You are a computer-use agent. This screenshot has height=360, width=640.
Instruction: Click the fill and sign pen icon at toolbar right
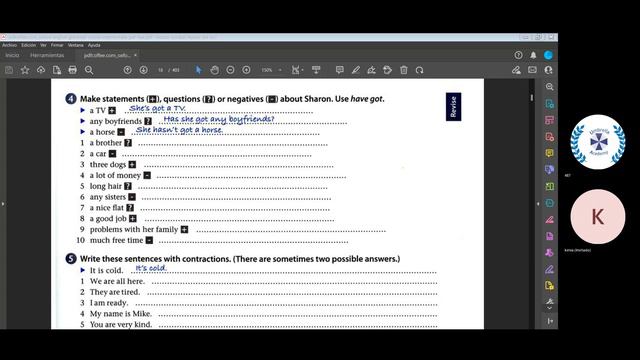[x=516, y=70]
